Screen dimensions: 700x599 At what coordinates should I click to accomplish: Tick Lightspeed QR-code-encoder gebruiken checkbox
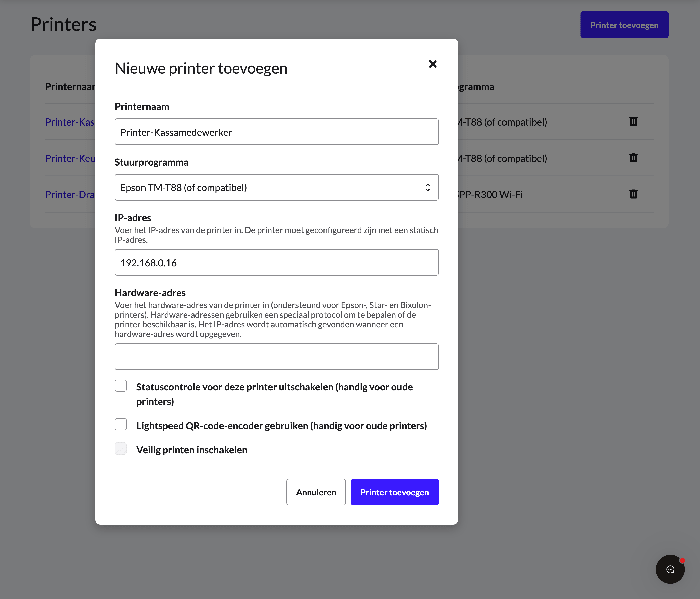click(x=121, y=425)
